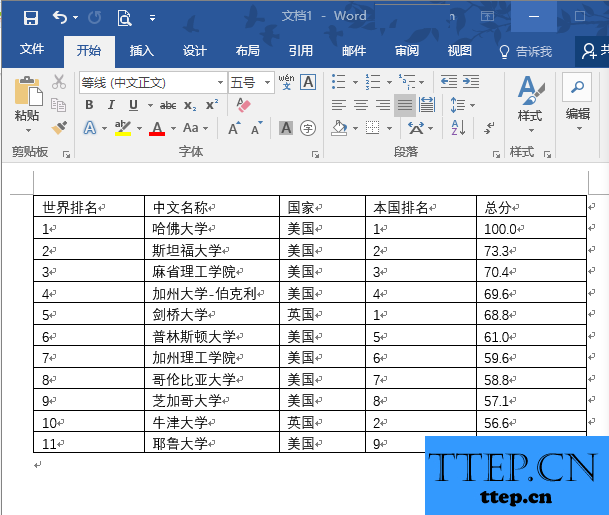Image resolution: width=609 pixels, height=515 pixels.
Task: Apply paragraph shading with paint bucket
Action: tap(339, 128)
